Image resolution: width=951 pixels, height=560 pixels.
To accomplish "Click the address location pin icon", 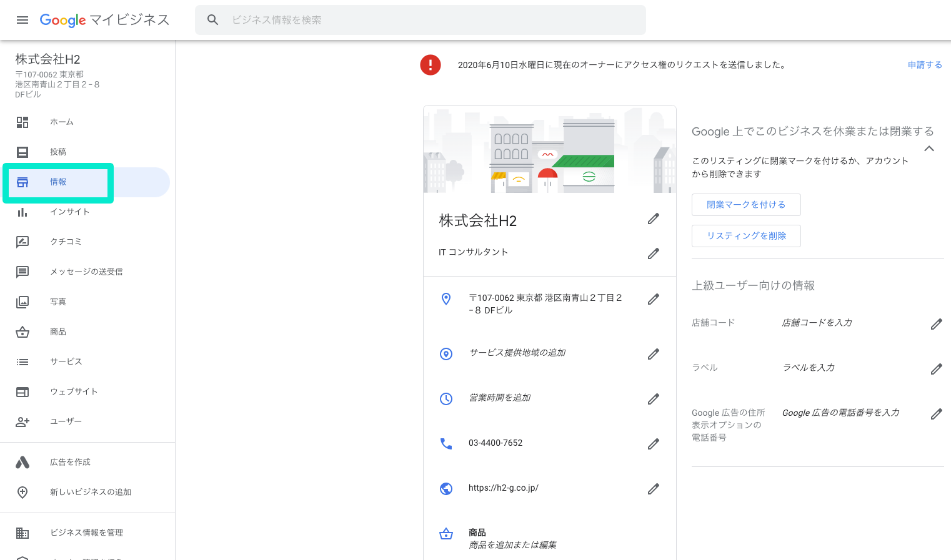I will (x=446, y=299).
